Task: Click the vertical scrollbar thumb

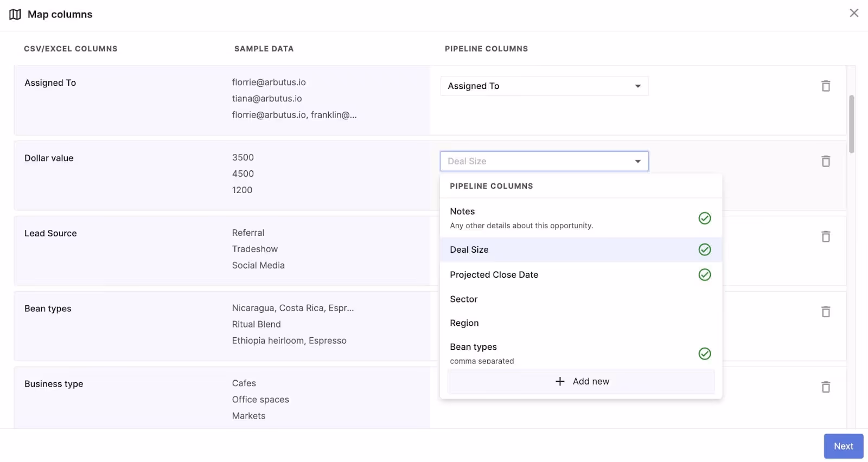Action: (x=852, y=124)
